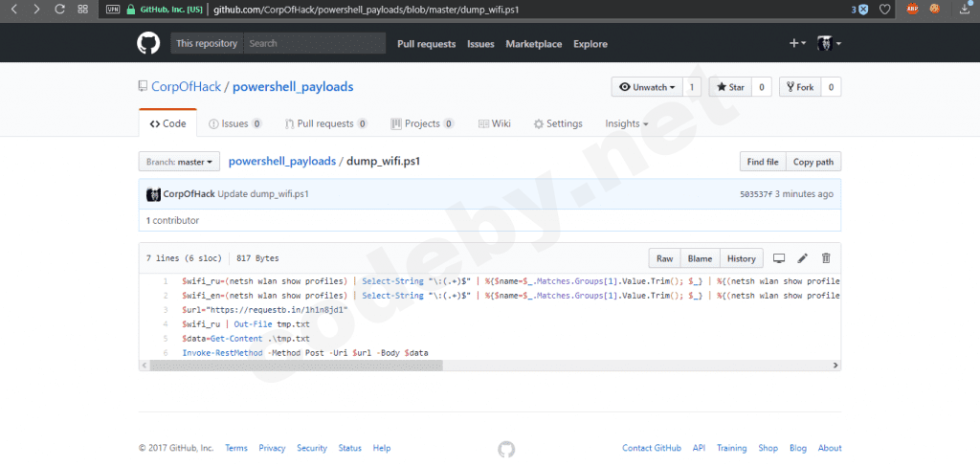Open the Terms footer link
Screen dimensions: 980x466
[236, 448]
